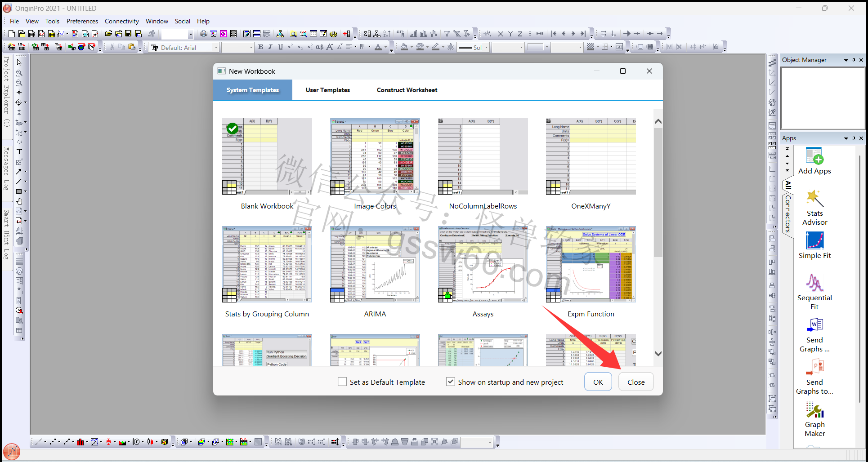This screenshot has height=462, width=868.
Task: Select the Pan hand tool
Action: [19, 201]
